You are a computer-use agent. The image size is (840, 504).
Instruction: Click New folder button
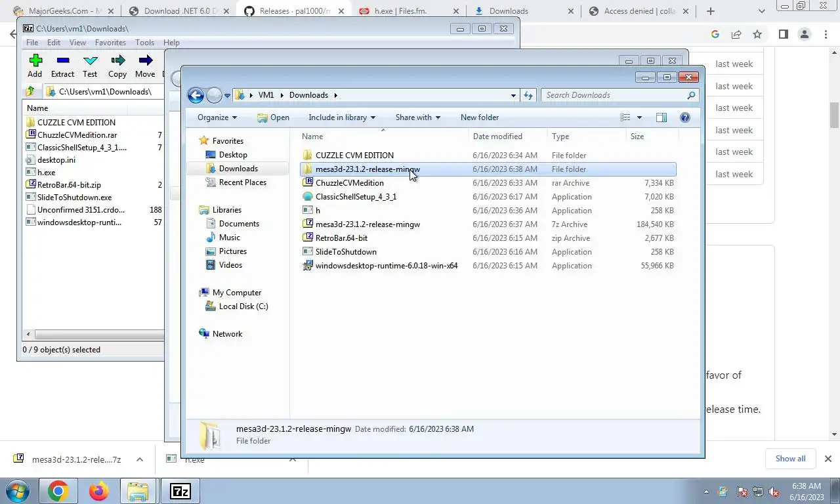click(480, 117)
